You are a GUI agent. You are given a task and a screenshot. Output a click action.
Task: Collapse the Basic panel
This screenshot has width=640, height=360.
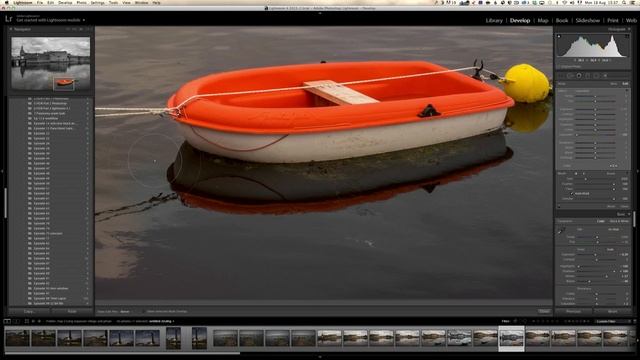point(629,214)
